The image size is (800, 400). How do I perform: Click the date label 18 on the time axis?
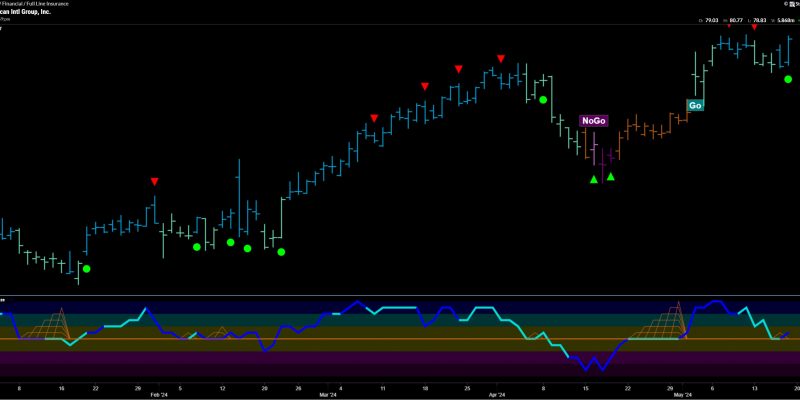pyautogui.click(x=424, y=388)
